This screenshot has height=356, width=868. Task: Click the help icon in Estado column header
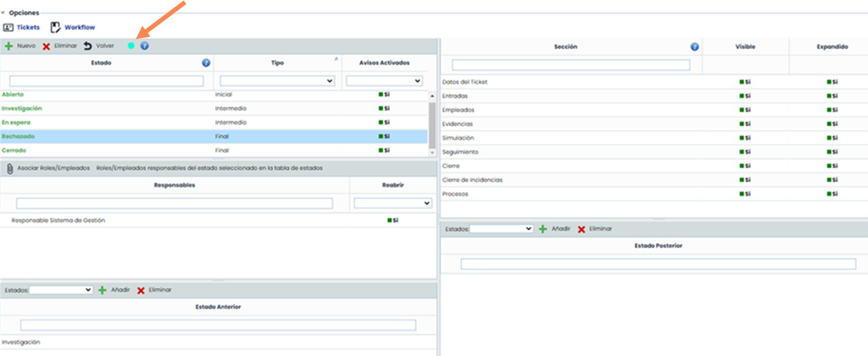[206, 63]
